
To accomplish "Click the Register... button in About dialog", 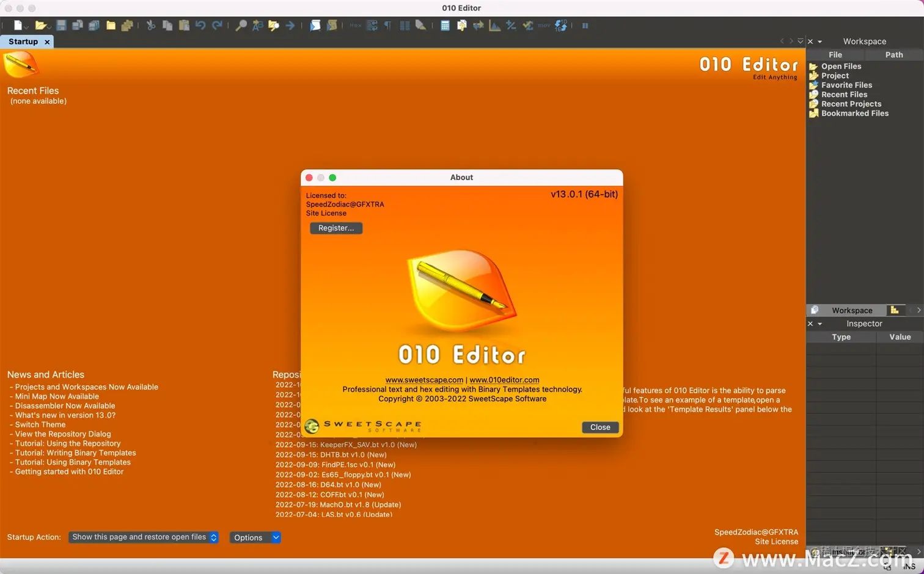I will click(336, 228).
